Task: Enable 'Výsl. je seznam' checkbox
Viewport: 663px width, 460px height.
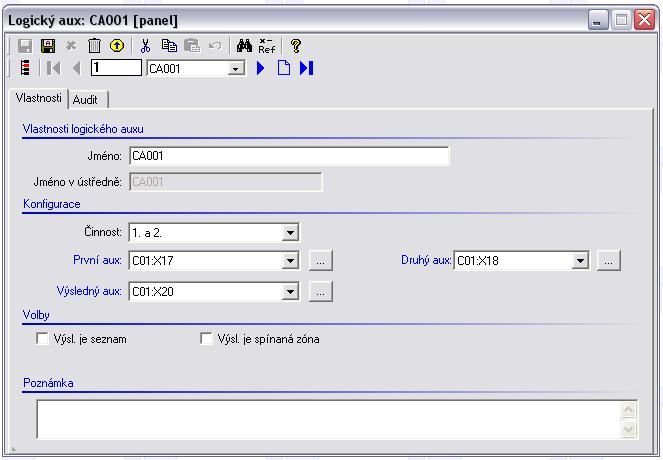Action: pos(42,339)
